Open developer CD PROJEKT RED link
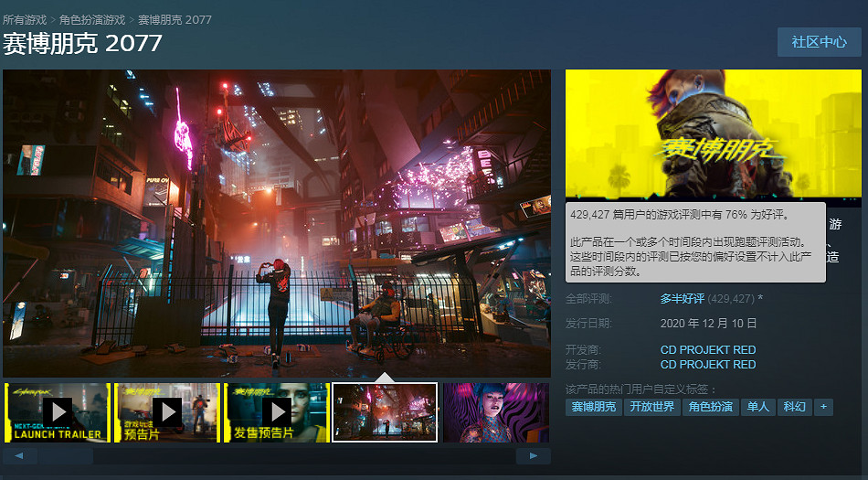The width and height of the screenshot is (868, 480). [708, 350]
